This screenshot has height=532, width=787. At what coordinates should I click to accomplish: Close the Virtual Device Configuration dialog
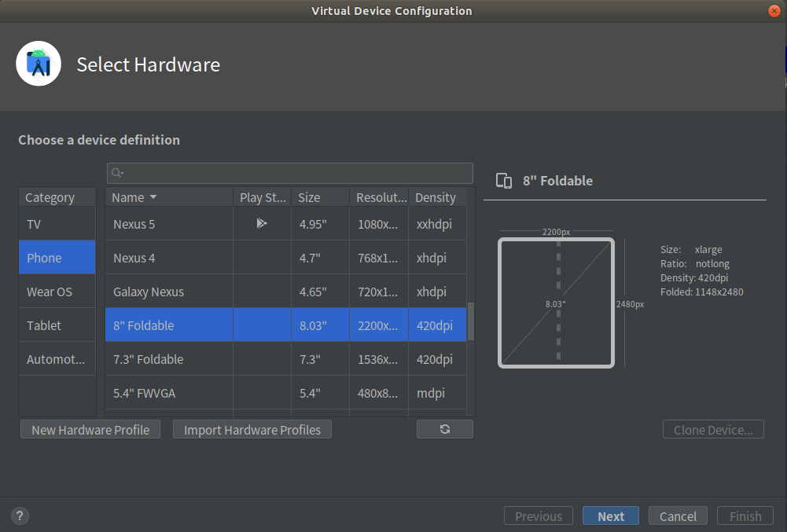pyautogui.click(x=774, y=10)
